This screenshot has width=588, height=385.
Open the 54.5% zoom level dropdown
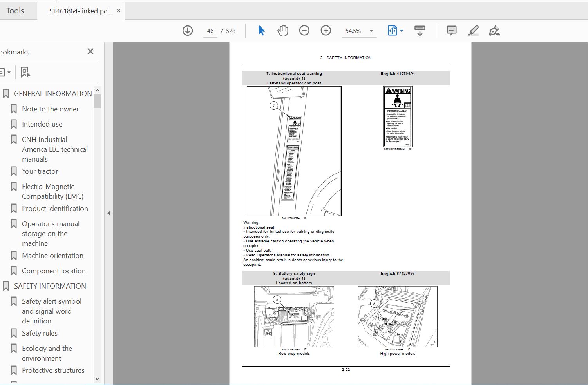click(360, 31)
